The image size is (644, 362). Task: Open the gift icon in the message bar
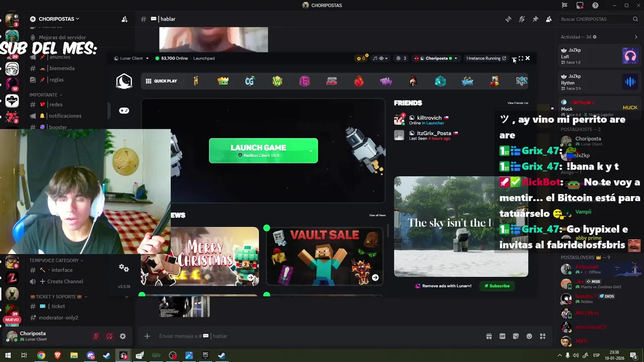coord(489,336)
